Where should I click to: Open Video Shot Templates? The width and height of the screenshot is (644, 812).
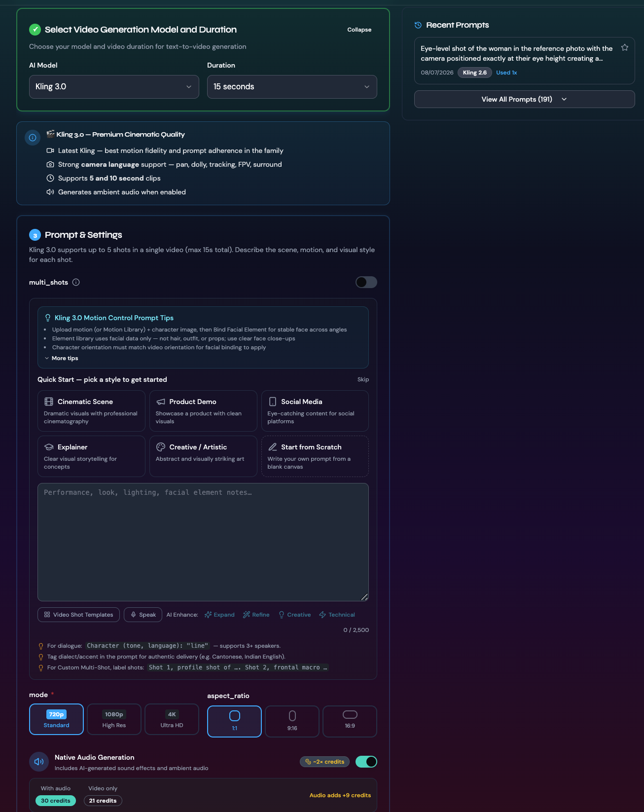tap(78, 615)
